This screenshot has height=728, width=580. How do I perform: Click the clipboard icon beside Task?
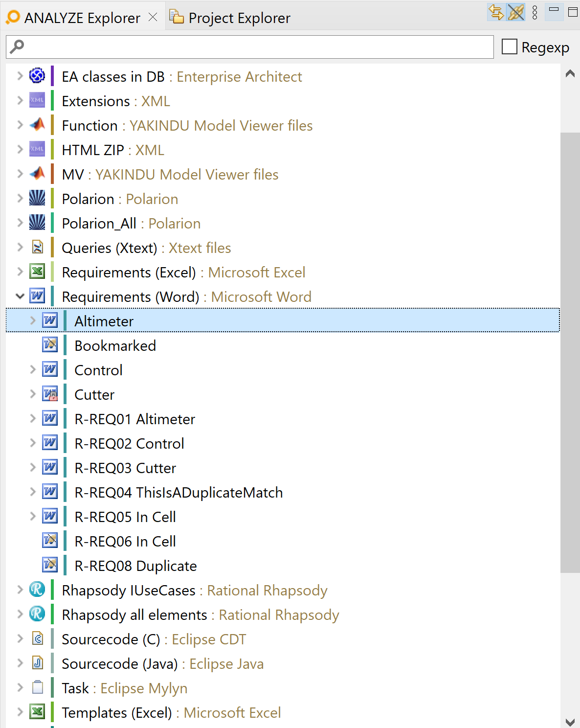37,687
